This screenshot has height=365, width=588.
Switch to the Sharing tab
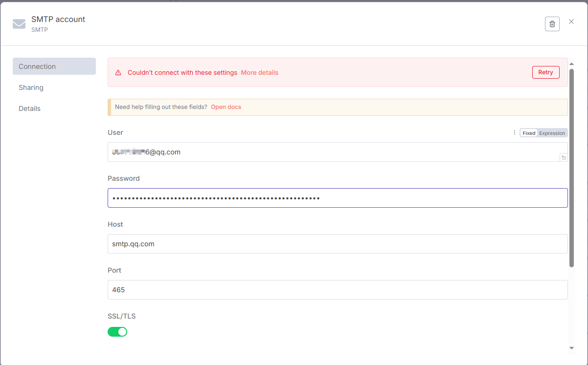[31, 87]
